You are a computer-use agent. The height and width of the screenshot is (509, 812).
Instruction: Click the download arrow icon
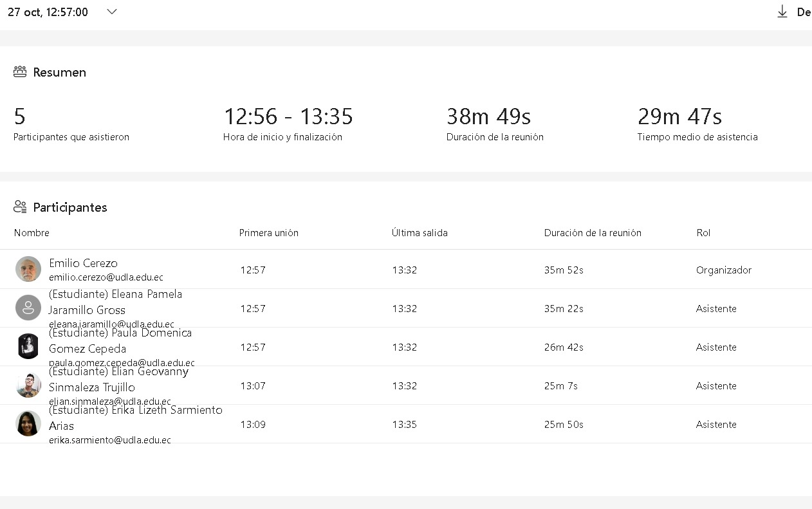coord(782,12)
